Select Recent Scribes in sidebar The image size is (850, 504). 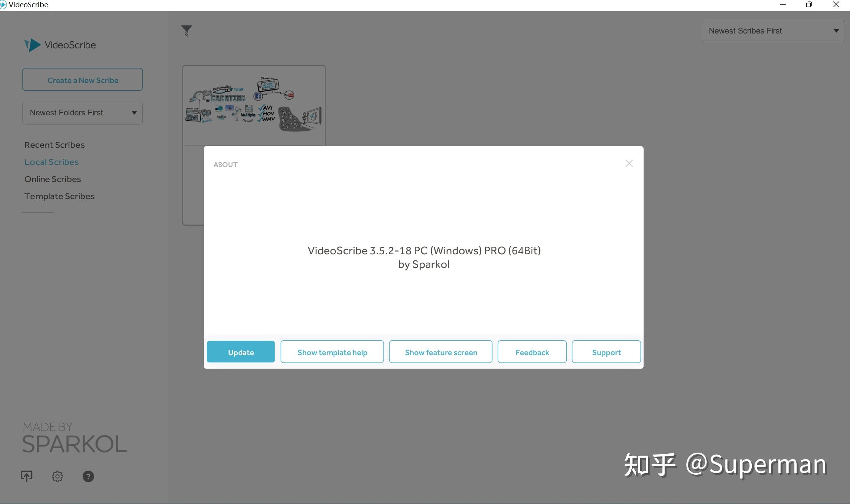pos(54,144)
